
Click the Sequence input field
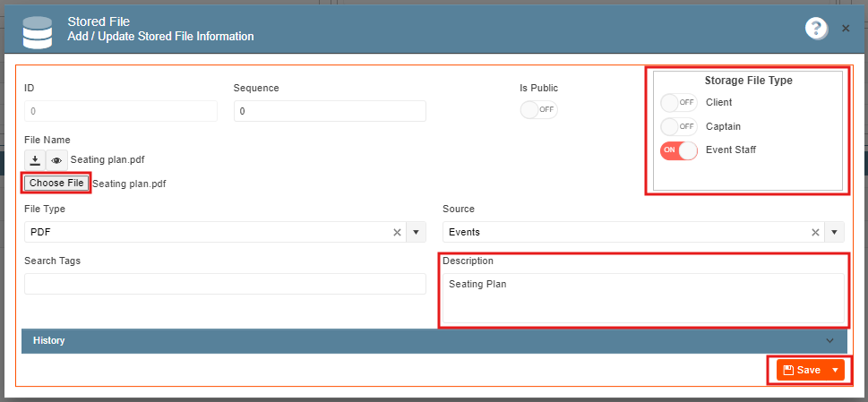click(x=330, y=111)
